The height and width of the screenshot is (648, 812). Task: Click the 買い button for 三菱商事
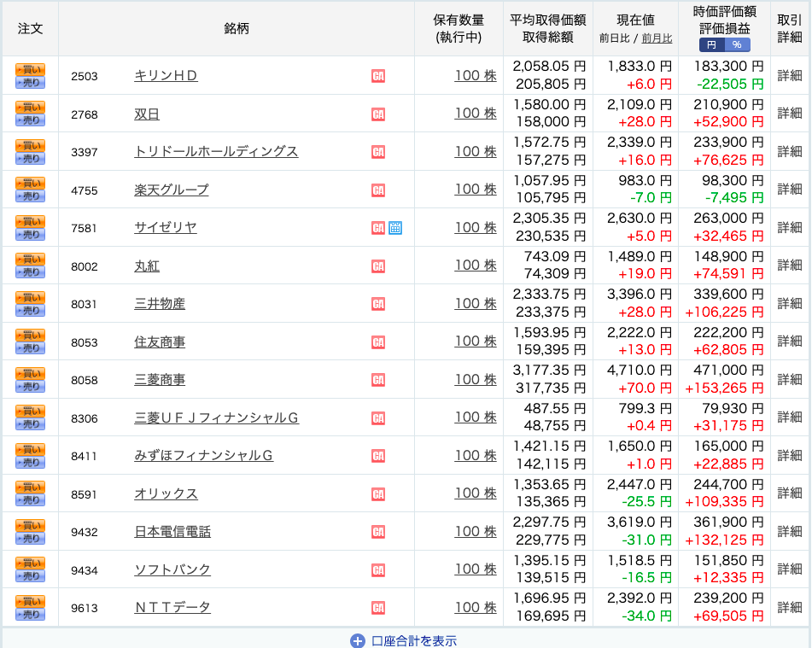pyautogui.click(x=30, y=373)
